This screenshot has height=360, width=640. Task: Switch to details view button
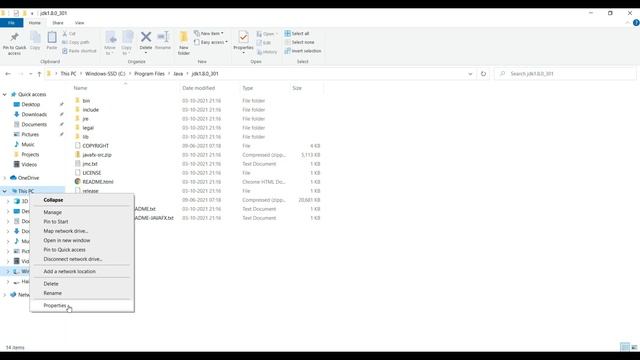(625, 347)
